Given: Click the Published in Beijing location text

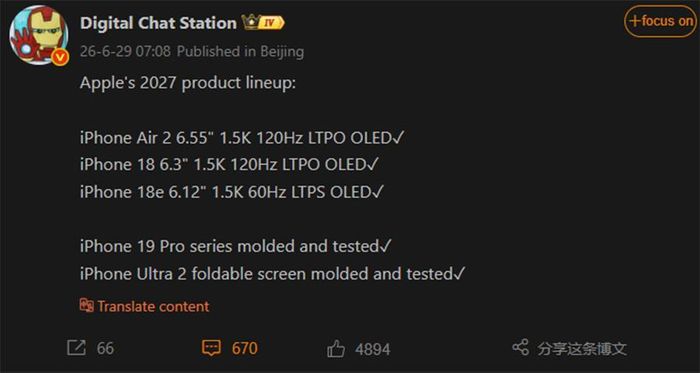Looking at the screenshot, I should tap(240, 51).
